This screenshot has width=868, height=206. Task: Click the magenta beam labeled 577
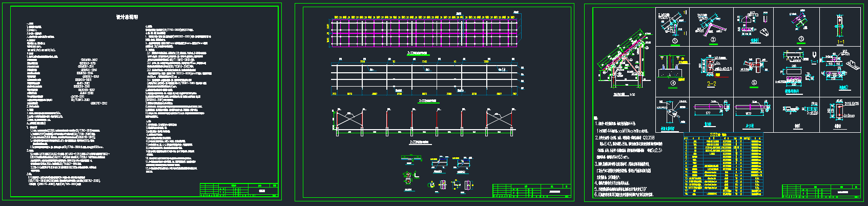point(708,108)
